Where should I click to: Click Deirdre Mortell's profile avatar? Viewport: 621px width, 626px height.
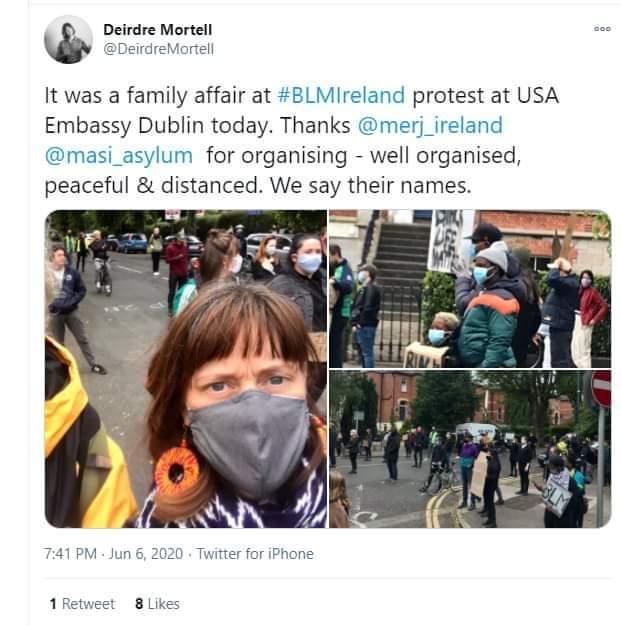[68, 40]
